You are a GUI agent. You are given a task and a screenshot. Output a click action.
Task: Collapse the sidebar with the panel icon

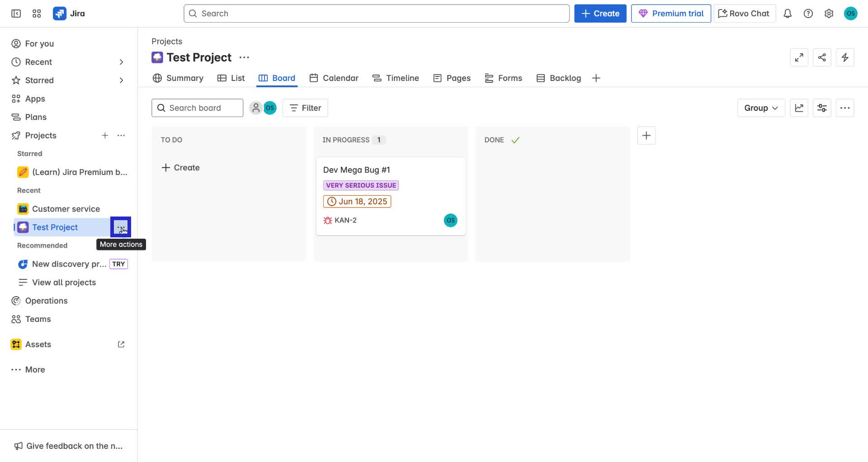[15, 14]
